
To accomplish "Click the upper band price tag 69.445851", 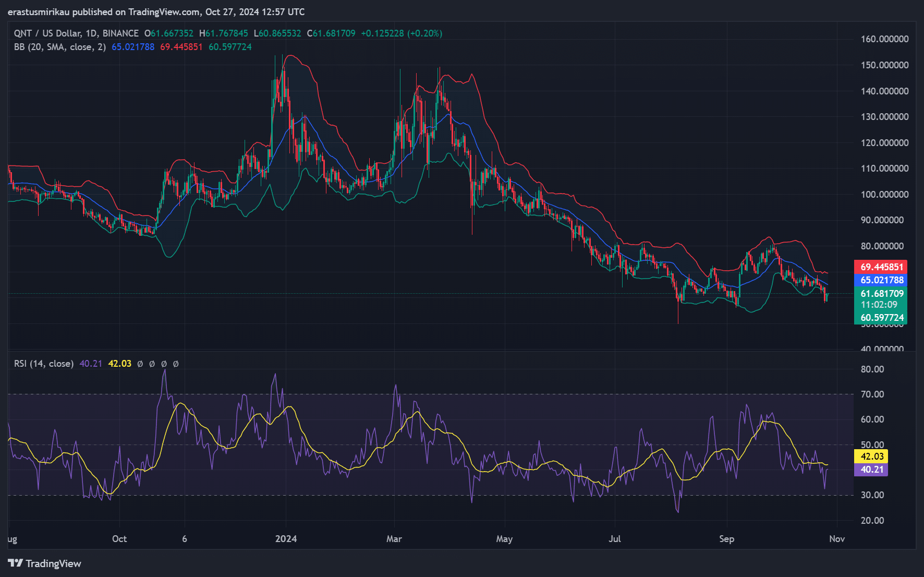I will click(881, 267).
